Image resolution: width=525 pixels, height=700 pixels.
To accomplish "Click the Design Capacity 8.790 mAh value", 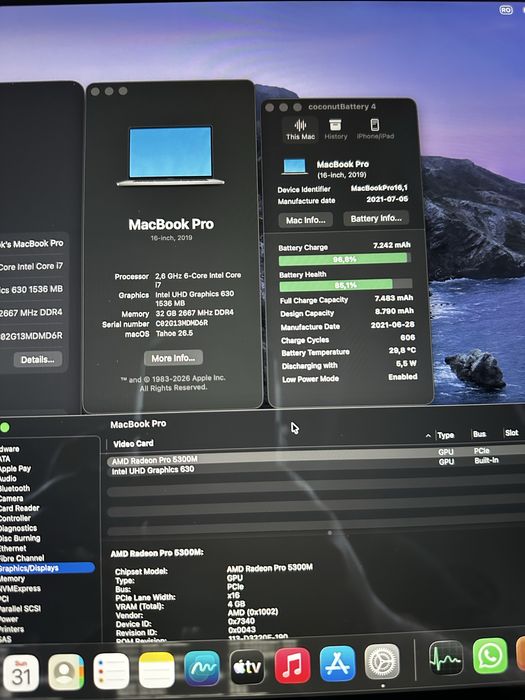I will [394, 311].
